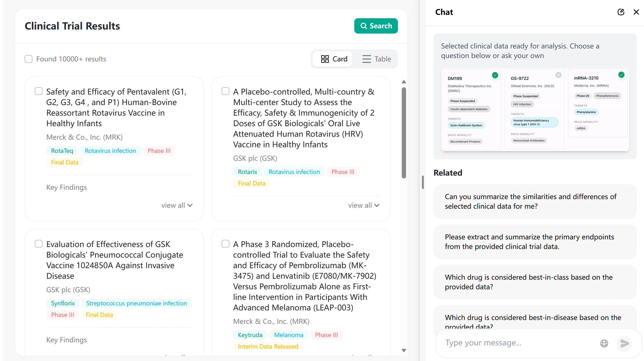Image resolution: width=644 pixels, height=361 pixels.
Task: Click the globe icon in message box
Action: [x=604, y=343]
